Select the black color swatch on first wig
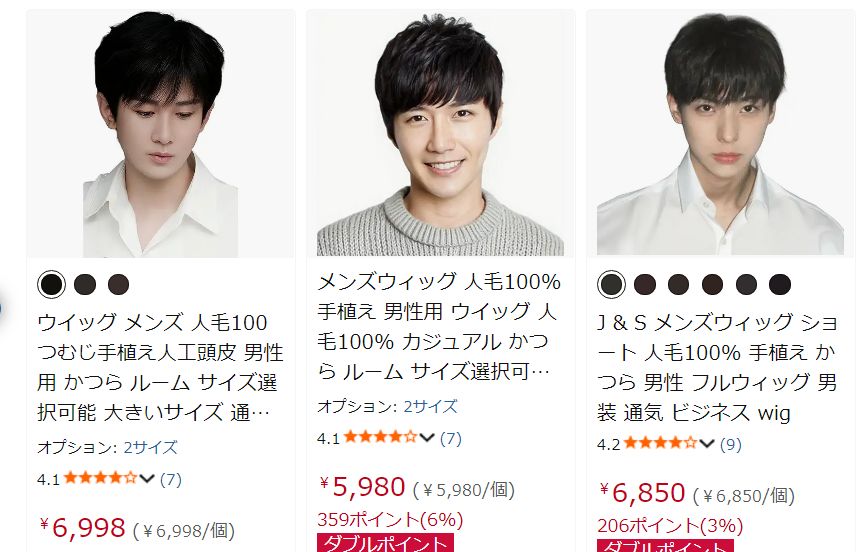 click(51, 284)
